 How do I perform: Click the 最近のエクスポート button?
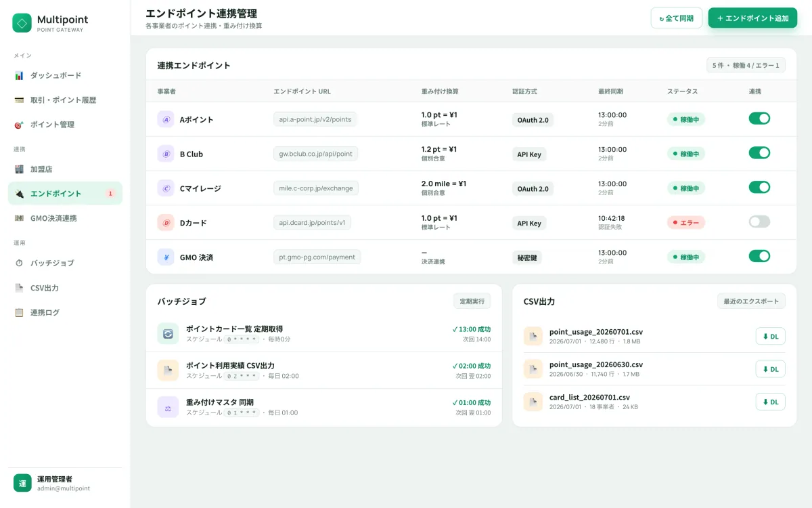pyautogui.click(x=751, y=301)
